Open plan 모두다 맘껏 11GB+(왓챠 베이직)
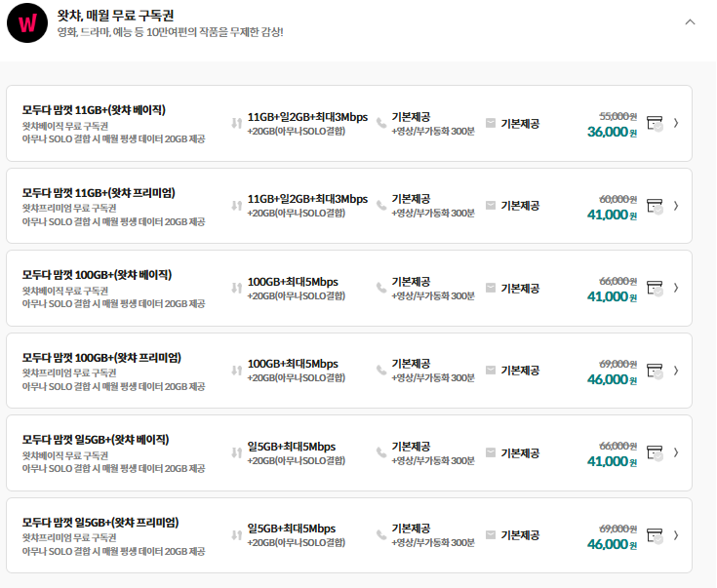The image size is (717, 588). click(x=94, y=110)
